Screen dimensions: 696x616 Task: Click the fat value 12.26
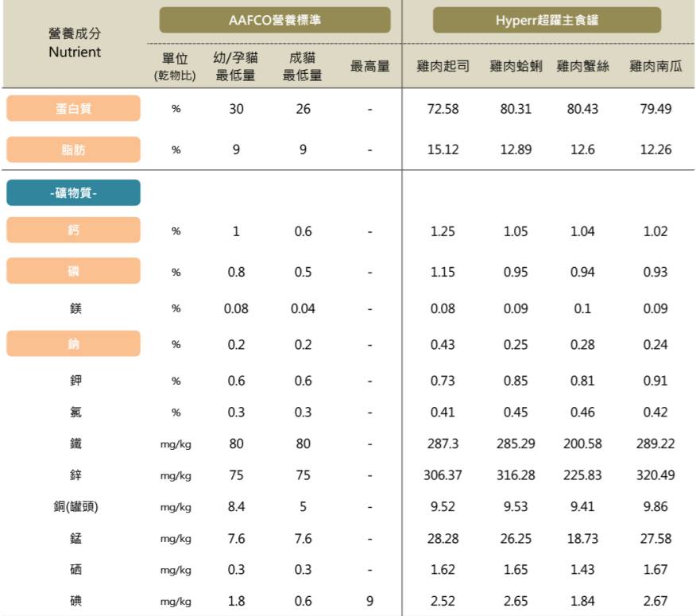click(x=655, y=149)
